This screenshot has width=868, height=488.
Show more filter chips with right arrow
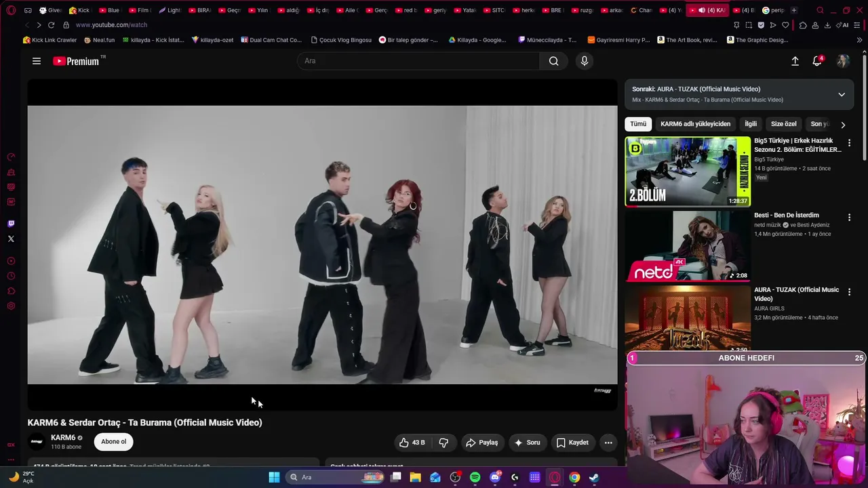(x=843, y=125)
